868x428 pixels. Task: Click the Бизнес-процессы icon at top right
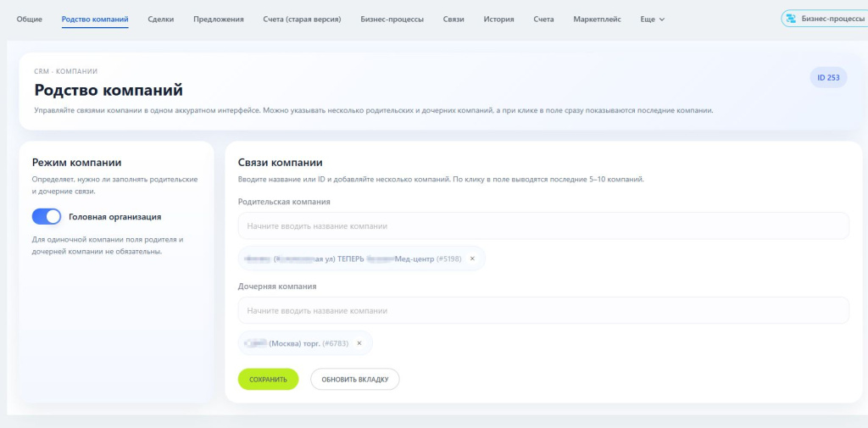791,19
